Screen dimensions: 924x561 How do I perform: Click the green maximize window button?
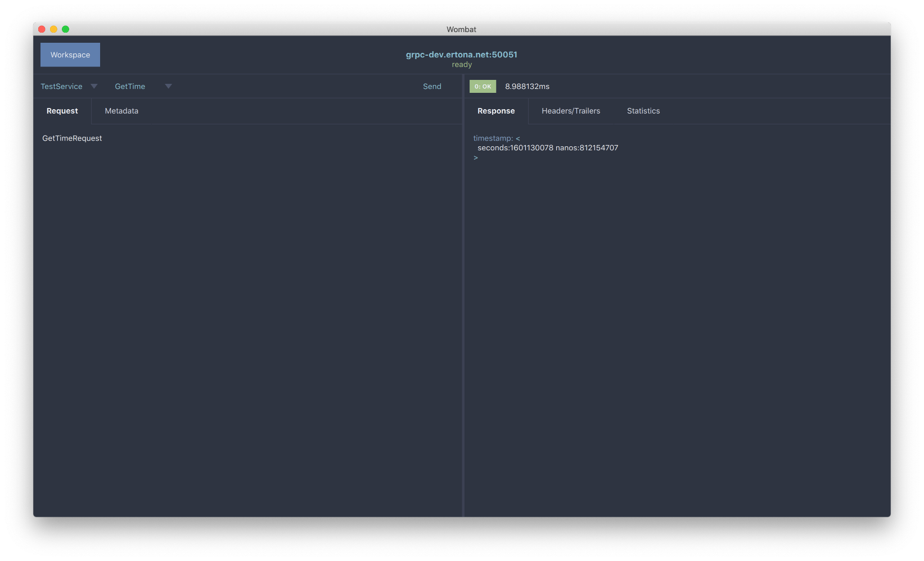tap(65, 29)
